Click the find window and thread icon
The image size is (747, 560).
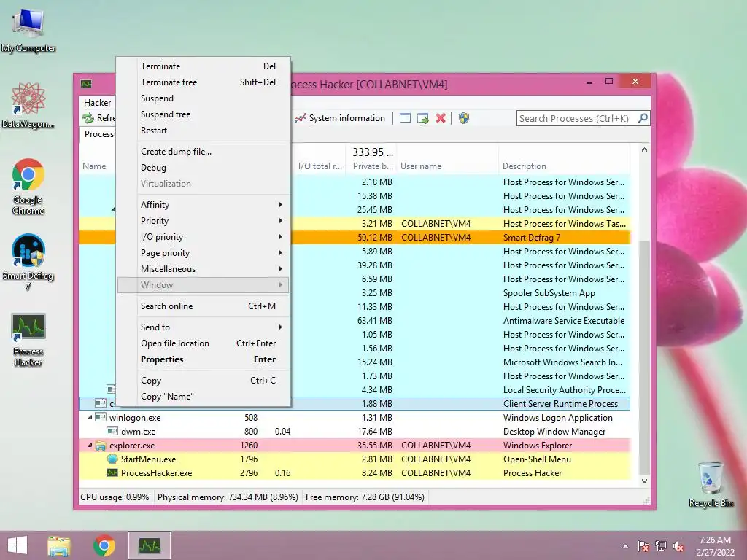pyautogui.click(x=422, y=118)
